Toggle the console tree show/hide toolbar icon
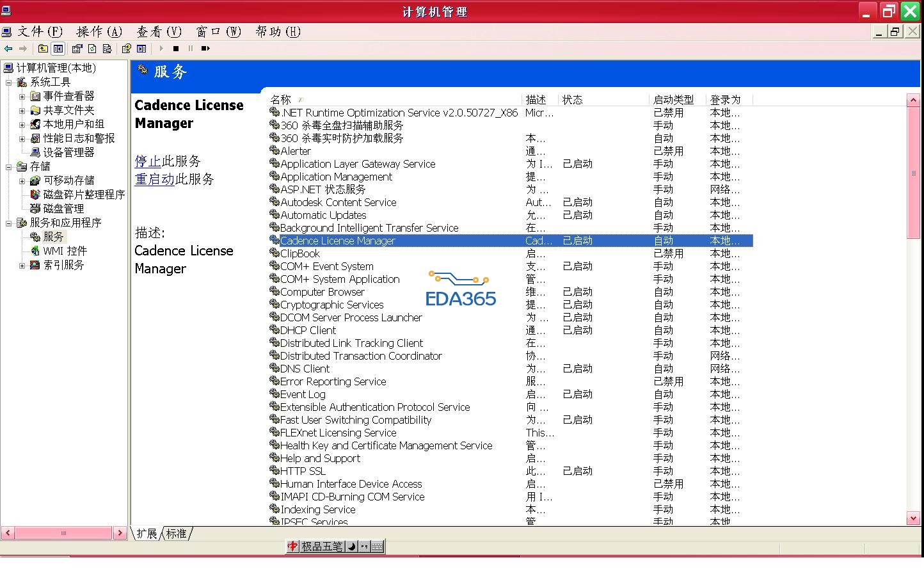 [58, 49]
